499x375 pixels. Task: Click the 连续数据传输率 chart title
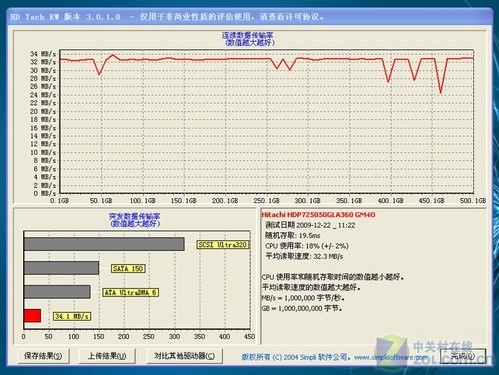(x=247, y=35)
